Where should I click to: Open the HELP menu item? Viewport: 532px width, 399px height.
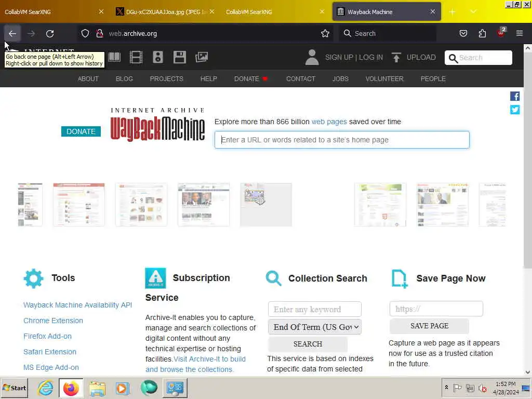point(209,79)
